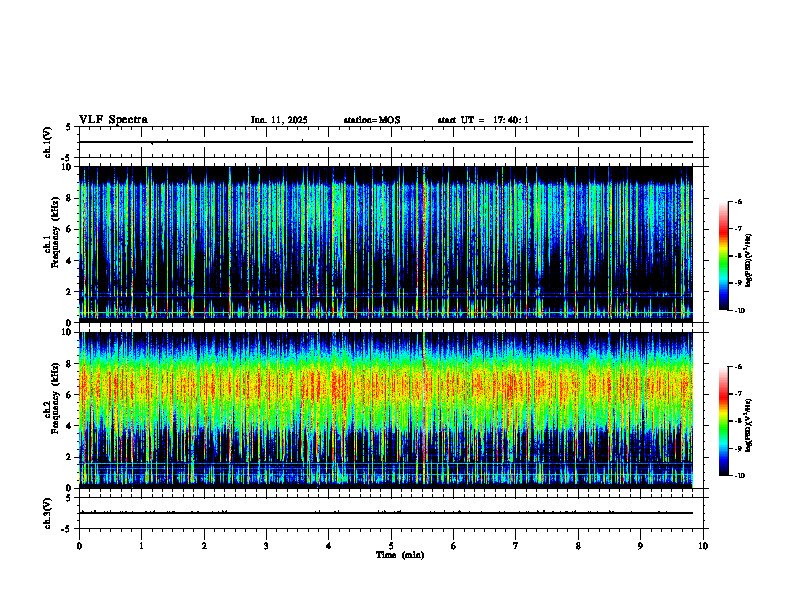This screenshot has height=612, width=792.
Task: Click the ch.1 spectrogram color scale bar
Action: (724, 256)
